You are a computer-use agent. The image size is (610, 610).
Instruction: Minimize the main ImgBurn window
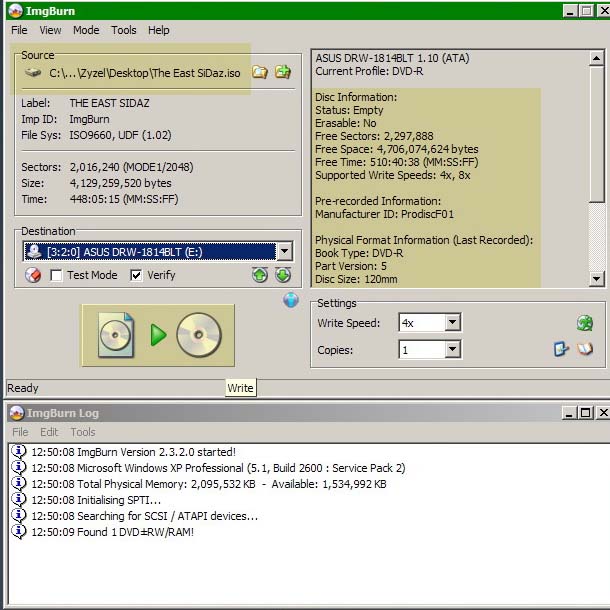[570, 11]
